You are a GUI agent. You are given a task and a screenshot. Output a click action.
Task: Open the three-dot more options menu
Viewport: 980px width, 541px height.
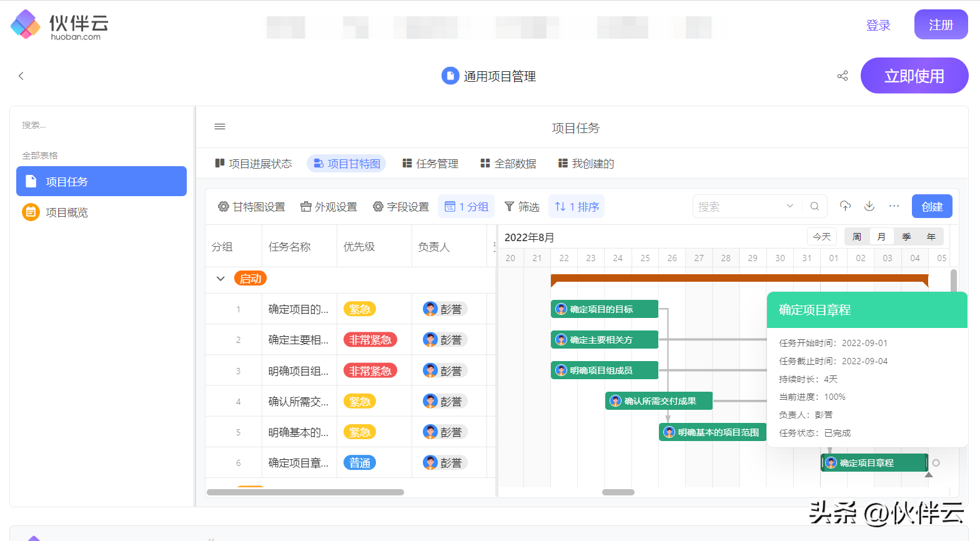[894, 206]
